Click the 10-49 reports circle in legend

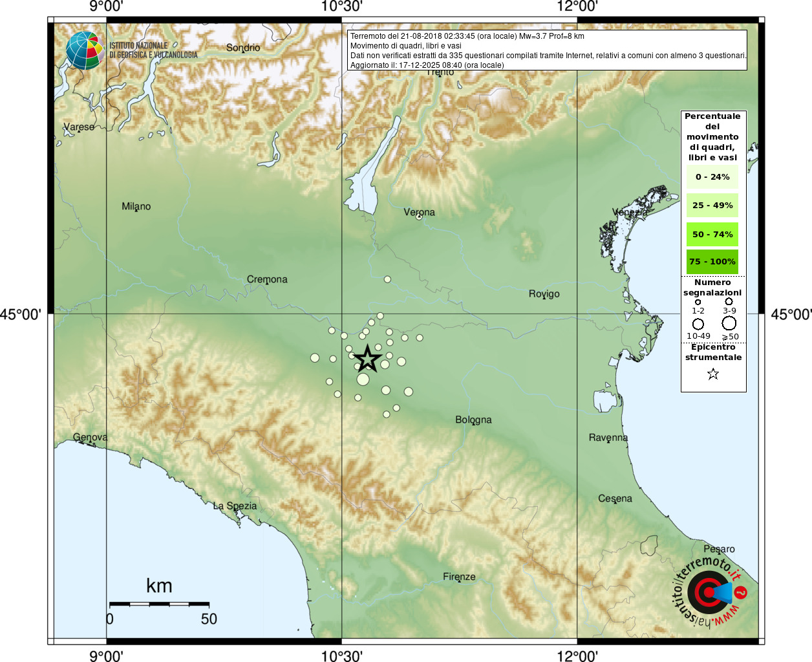click(x=698, y=324)
